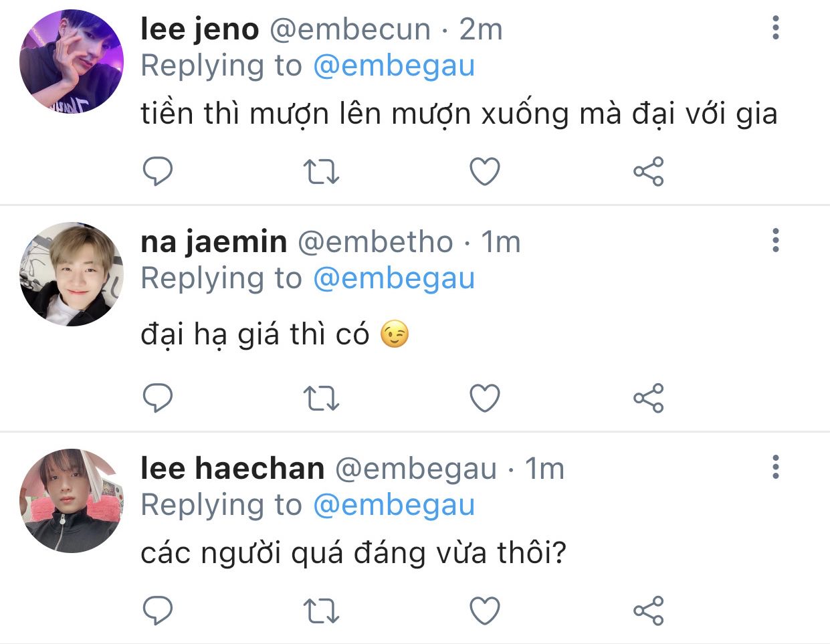The width and height of the screenshot is (830, 644).
Task: Like lee haechan's tweet
Action: 485,611
